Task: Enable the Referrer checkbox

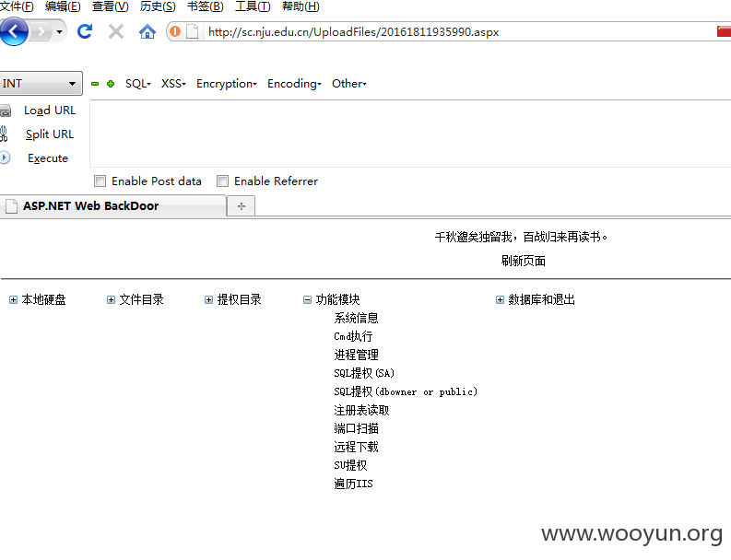Action: [x=222, y=181]
